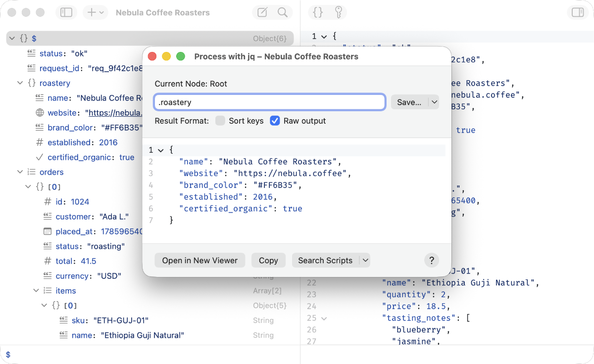Toggle the right inspector panel icon
Image resolution: width=594 pixels, height=364 pixels.
pos(578,12)
